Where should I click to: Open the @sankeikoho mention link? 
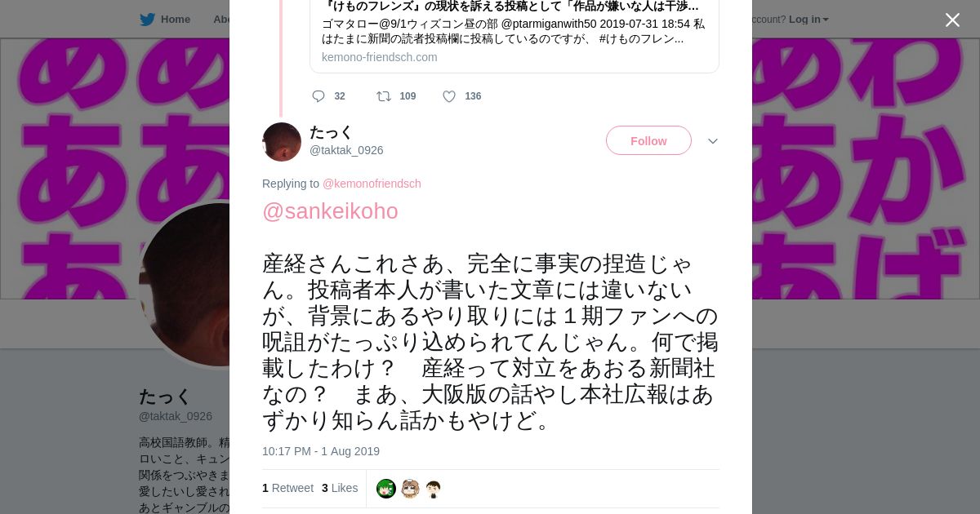pyautogui.click(x=330, y=211)
